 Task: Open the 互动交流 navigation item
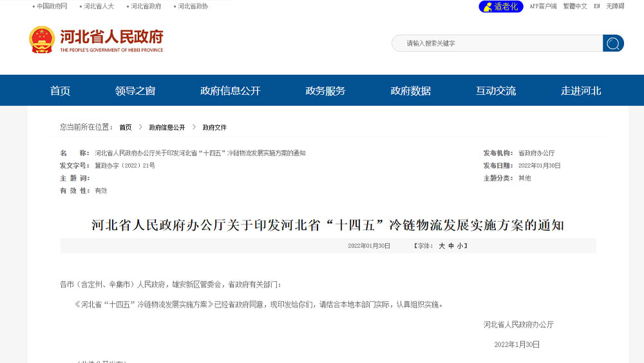click(x=496, y=91)
